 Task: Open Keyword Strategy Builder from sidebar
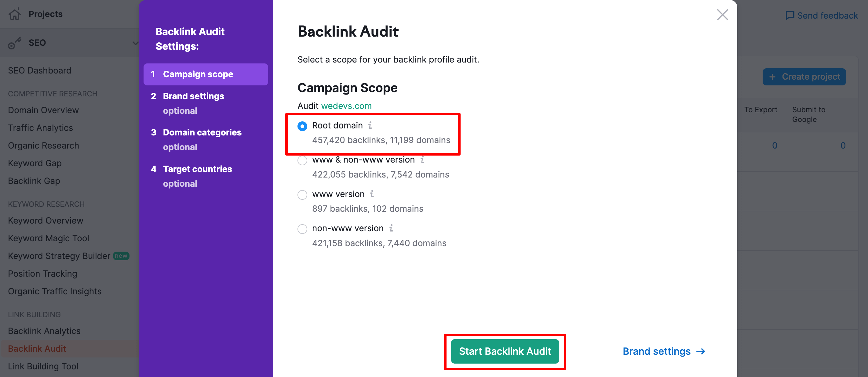tap(58, 256)
